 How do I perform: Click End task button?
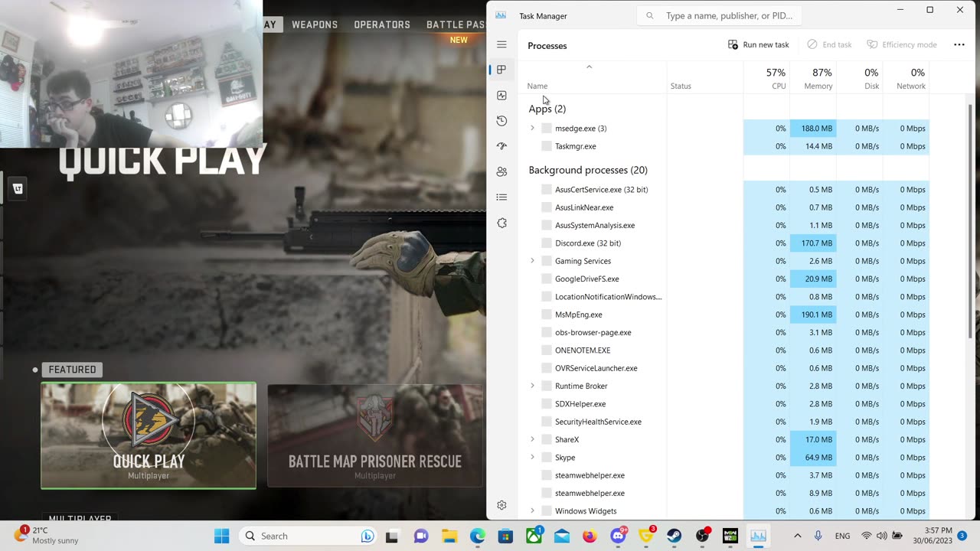(x=829, y=44)
